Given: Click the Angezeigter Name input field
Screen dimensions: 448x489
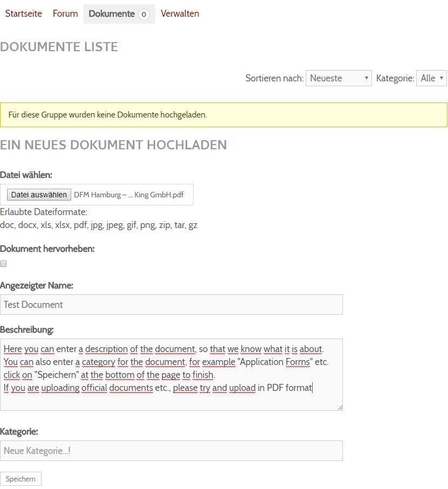Looking at the screenshot, I should tap(171, 305).
